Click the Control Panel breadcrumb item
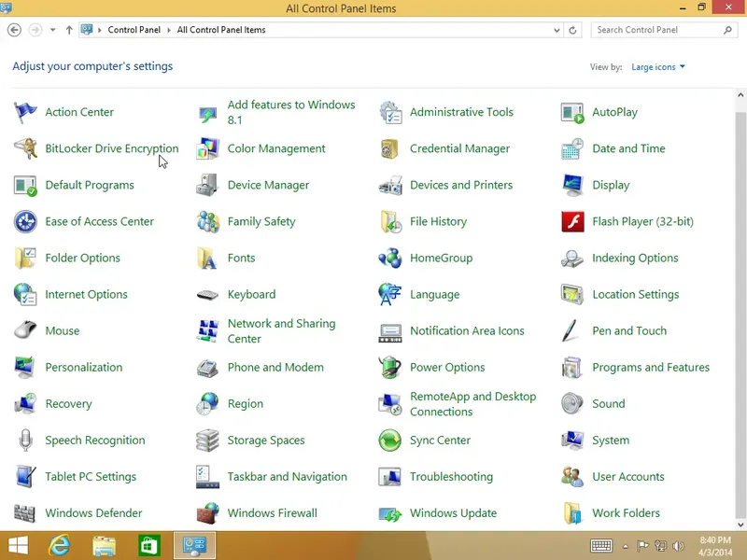747x560 pixels. click(x=134, y=29)
